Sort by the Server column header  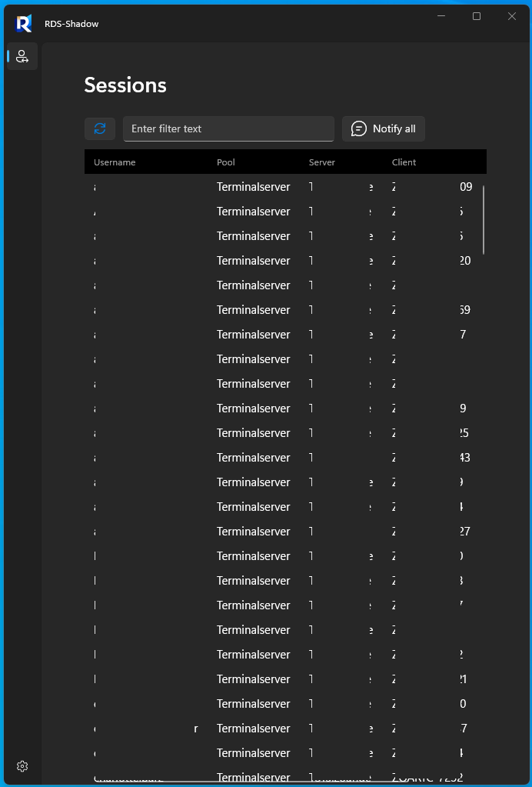coord(322,162)
